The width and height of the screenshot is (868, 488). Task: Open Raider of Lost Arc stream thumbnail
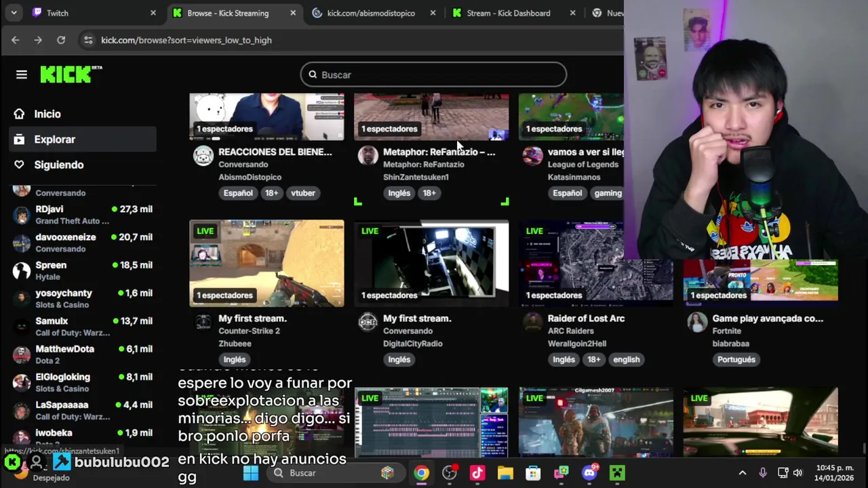[595, 263]
